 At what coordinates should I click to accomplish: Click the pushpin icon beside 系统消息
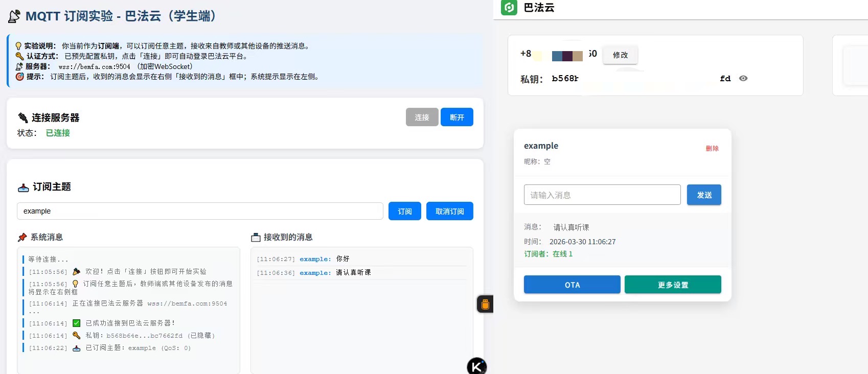[x=22, y=237]
